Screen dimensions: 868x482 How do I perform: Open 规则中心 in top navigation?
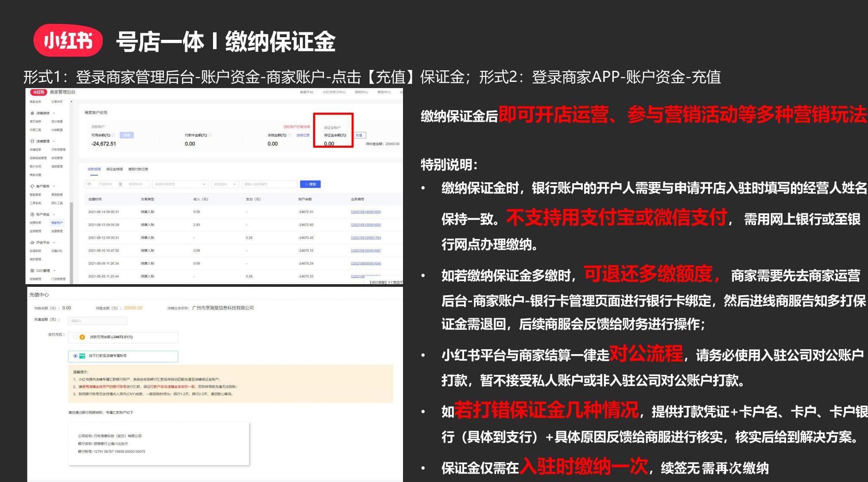[x=361, y=92]
